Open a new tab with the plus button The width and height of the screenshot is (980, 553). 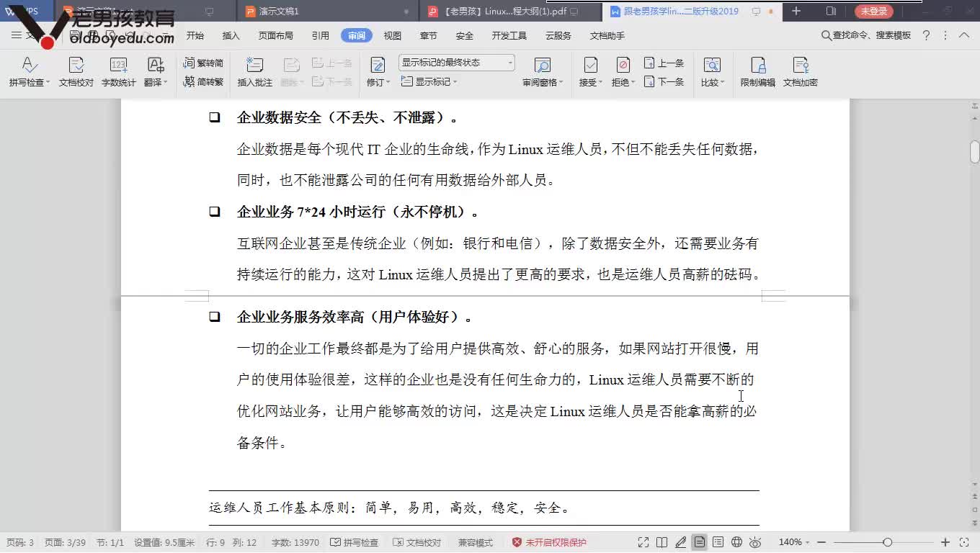pos(796,11)
